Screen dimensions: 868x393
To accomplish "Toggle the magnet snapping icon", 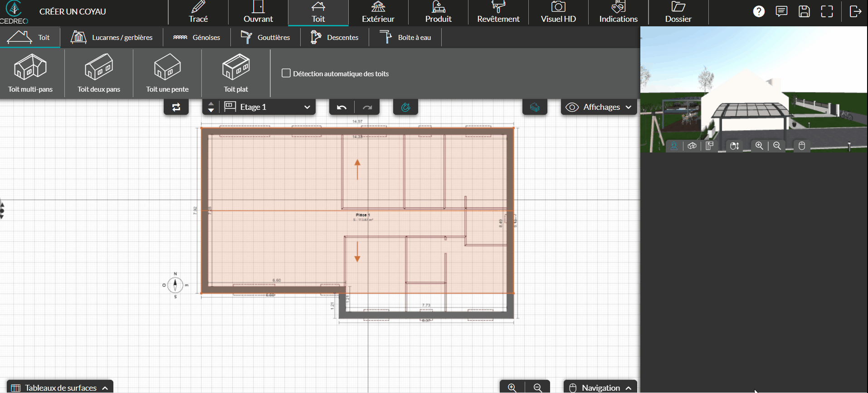I will click(x=405, y=108).
